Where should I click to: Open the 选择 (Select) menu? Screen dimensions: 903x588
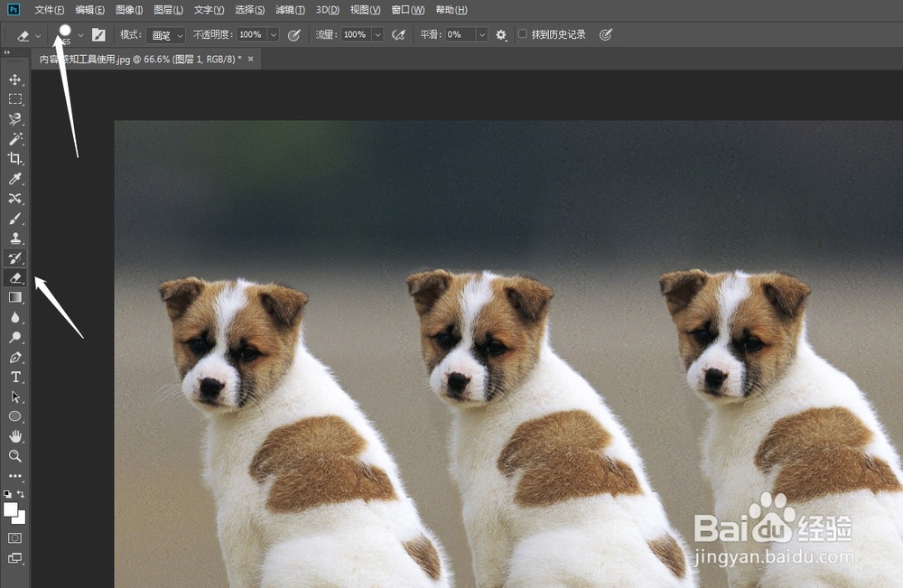click(249, 10)
